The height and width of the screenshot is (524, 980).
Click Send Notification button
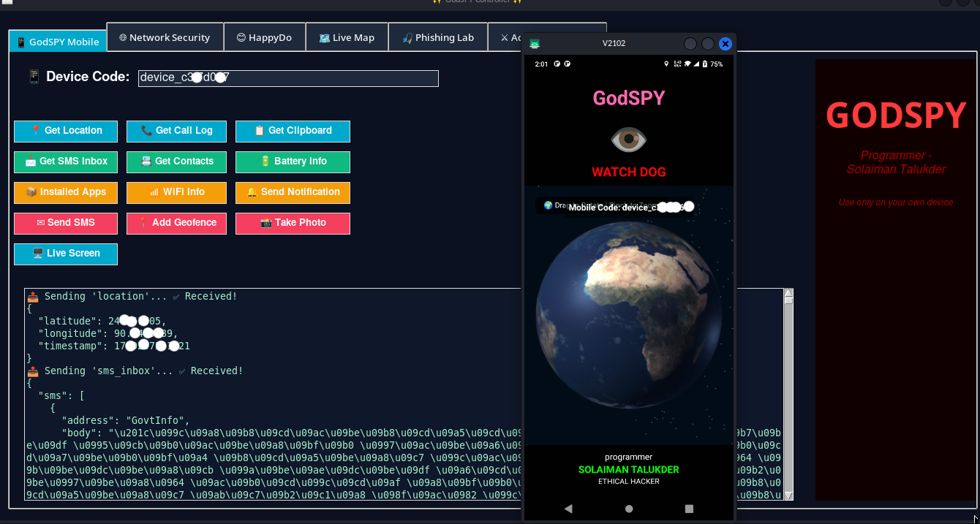pos(293,192)
